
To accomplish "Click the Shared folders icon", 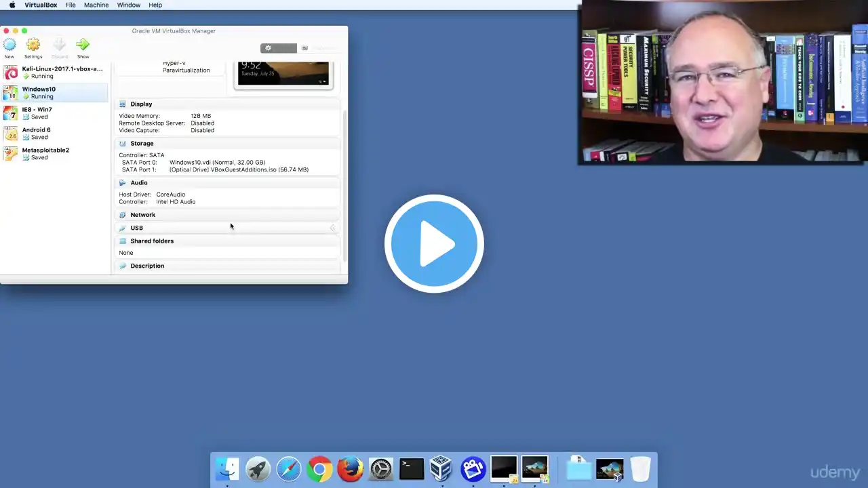I will coord(123,241).
